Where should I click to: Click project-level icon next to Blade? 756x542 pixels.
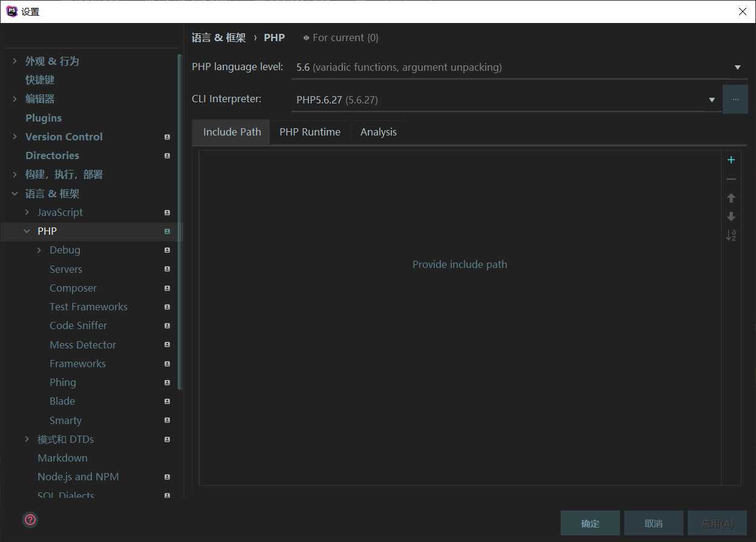(168, 402)
